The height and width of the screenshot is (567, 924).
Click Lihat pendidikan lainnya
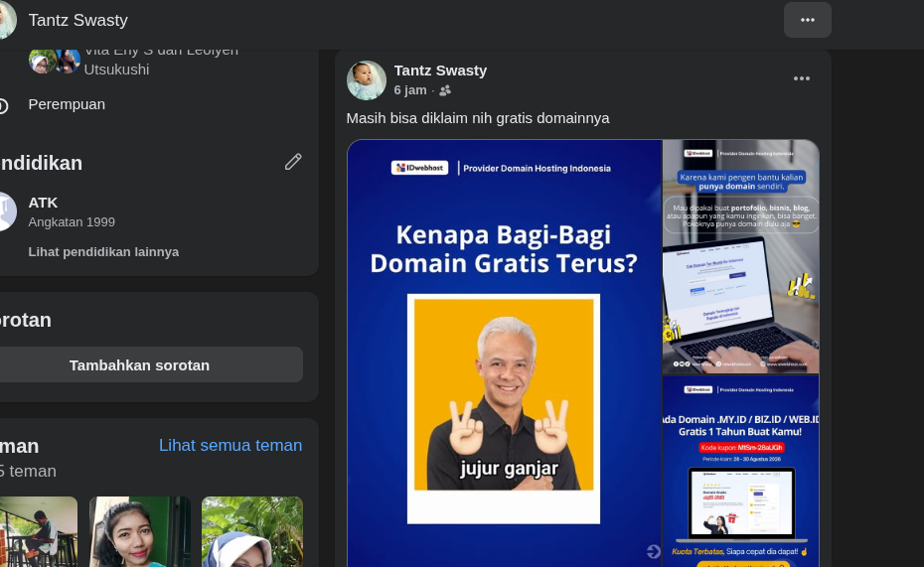[x=103, y=252]
